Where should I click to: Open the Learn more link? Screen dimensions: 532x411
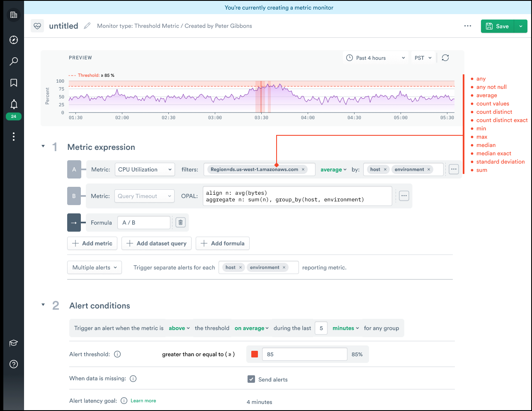pyautogui.click(x=143, y=401)
